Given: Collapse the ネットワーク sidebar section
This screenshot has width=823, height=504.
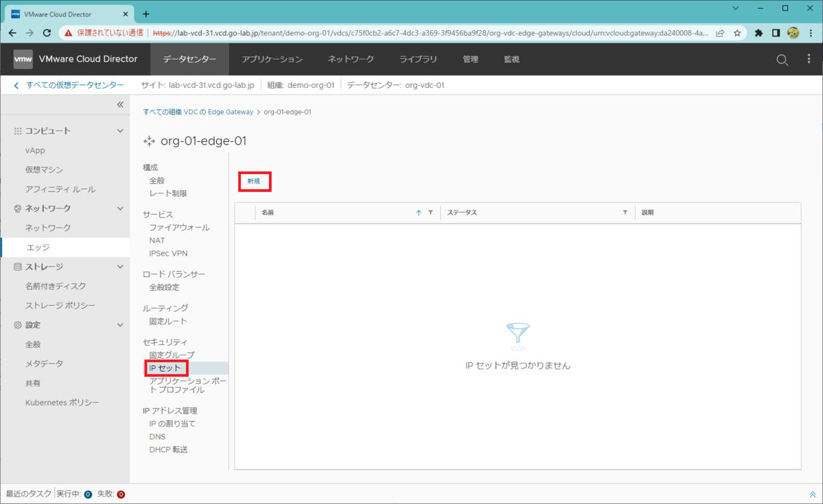Looking at the screenshot, I should [x=120, y=208].
